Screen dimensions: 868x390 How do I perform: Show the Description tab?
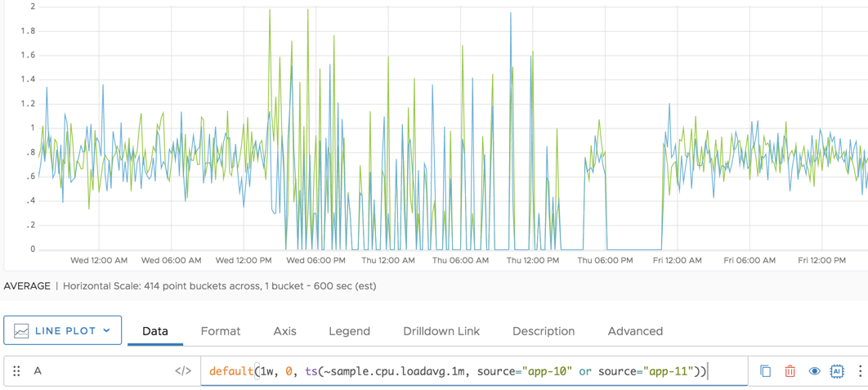544,331
